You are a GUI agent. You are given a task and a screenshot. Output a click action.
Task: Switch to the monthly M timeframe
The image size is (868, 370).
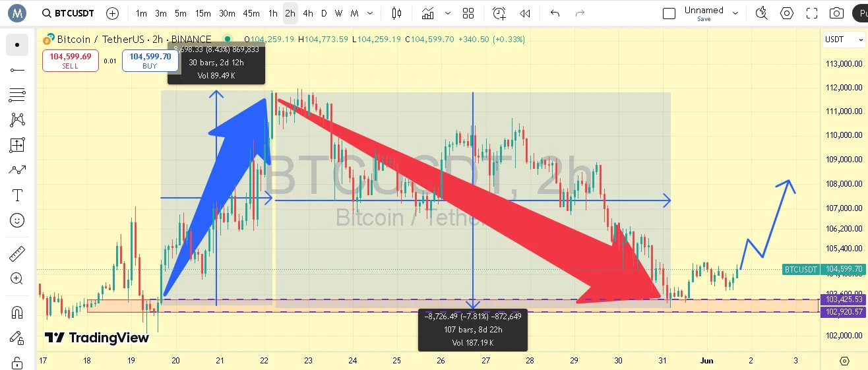(x=354, y=13)
